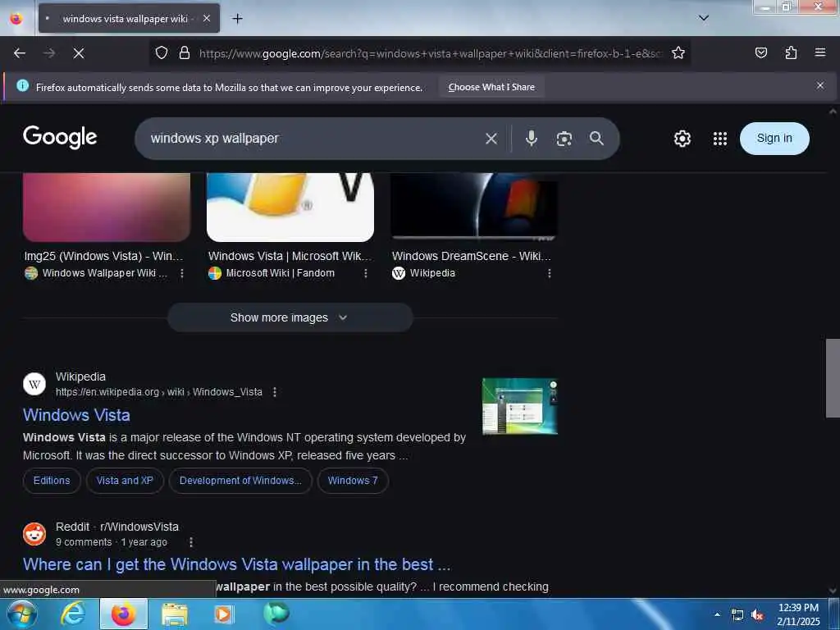840x630 pixels.
Task: Open Firefox application hamburger menu
Action: (x=820, y=52)
